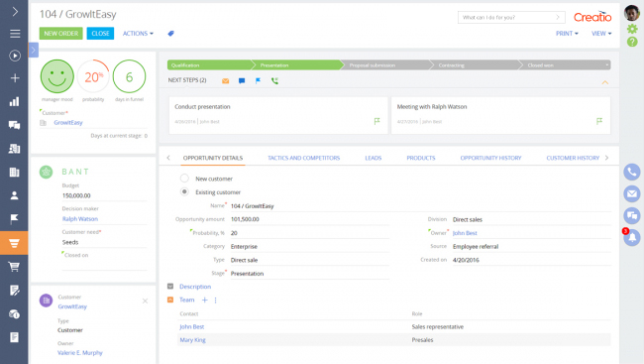
Task: Click the phone icon in right panel
Action: pos(632,172)
